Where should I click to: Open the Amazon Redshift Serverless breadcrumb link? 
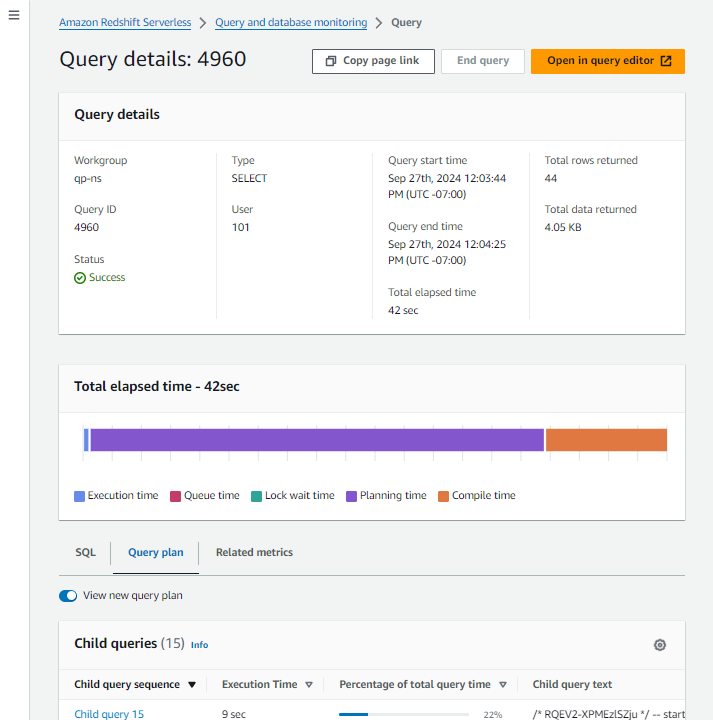(125, 23)
